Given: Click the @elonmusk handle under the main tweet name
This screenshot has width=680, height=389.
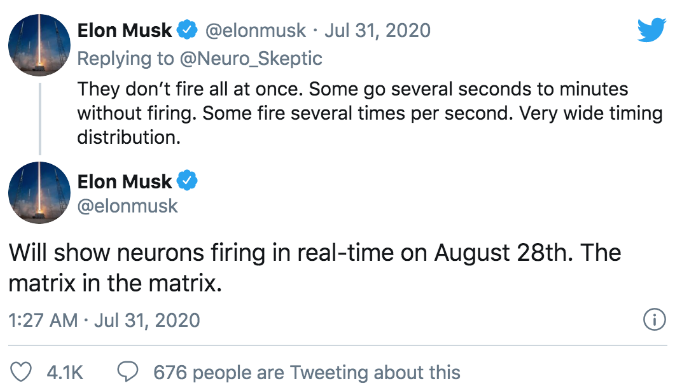Looking at the screenshot, I should (x=128, y=206).
